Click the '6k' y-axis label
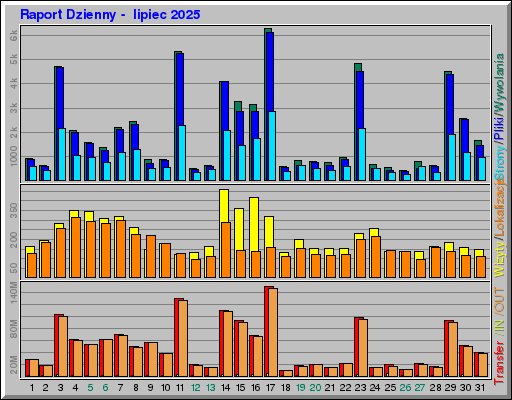This screenshot has height=400, width=512. (14, 35)
